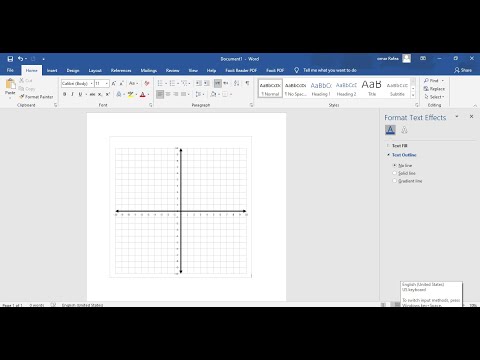Click the Undo arrow icon
Screen dimensions: 480x360
click(x=21, y=59)
